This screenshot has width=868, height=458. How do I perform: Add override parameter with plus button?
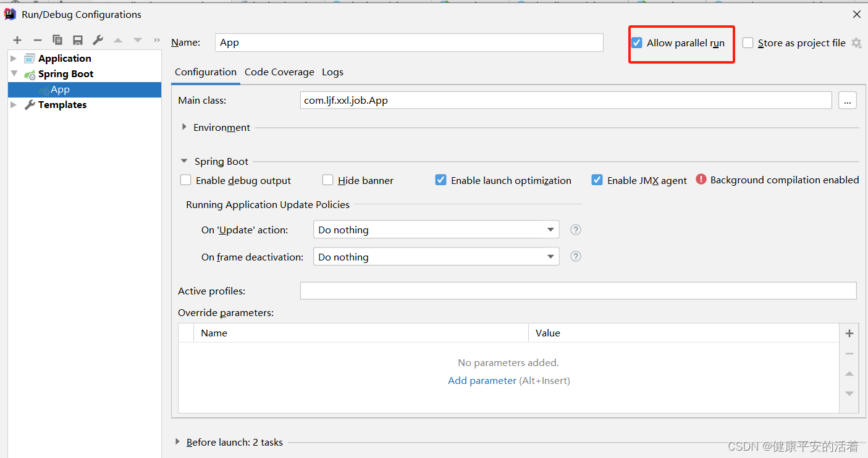coord(849,333)
